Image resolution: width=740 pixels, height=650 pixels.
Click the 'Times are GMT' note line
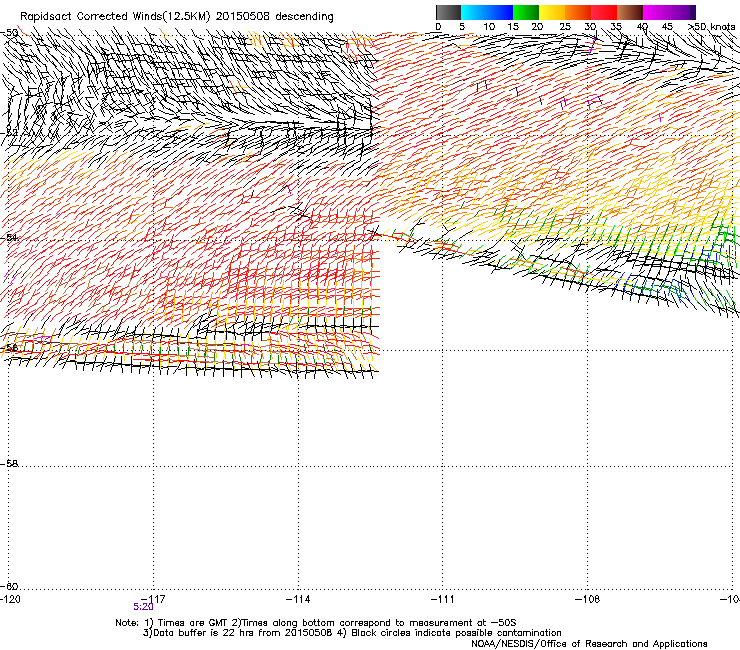click(x=316, y=623)
